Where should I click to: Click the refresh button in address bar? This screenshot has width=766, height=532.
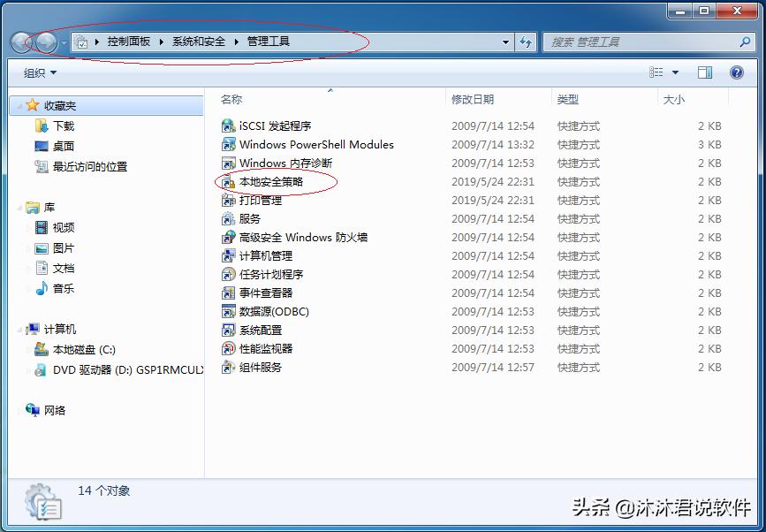tap(527, 41)
